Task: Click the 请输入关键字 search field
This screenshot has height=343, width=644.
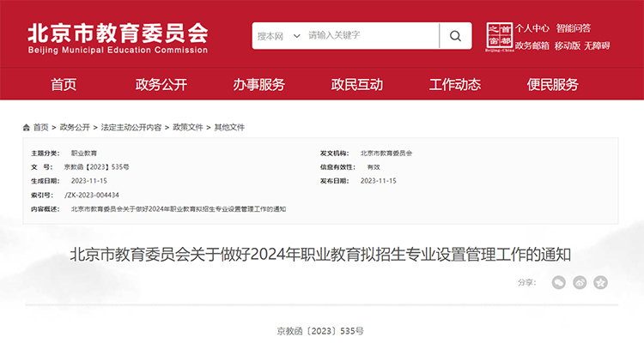Action: [372, 36]
